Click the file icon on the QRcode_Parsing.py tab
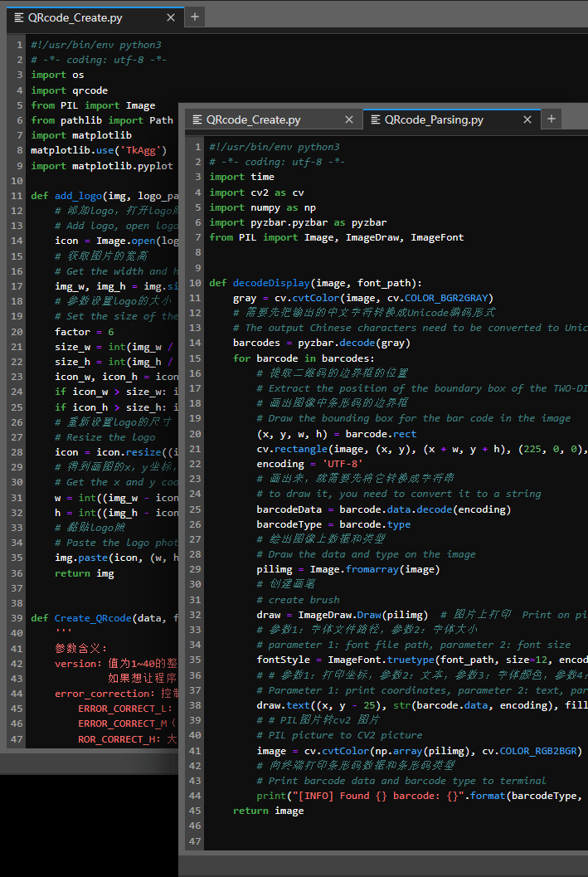 tap(376, 119)
